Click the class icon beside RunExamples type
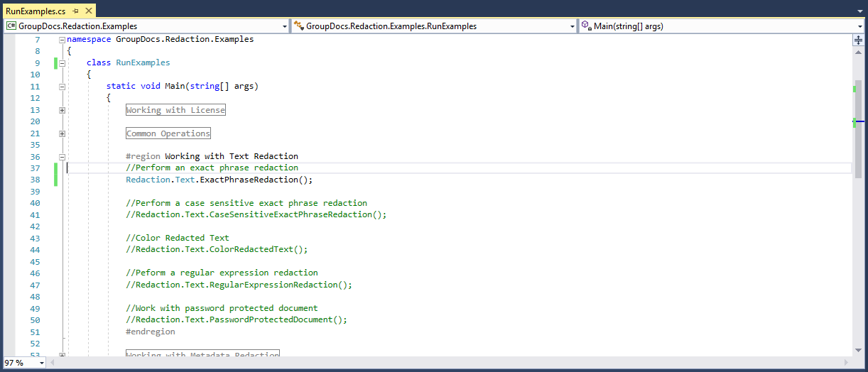 point(298,26)
